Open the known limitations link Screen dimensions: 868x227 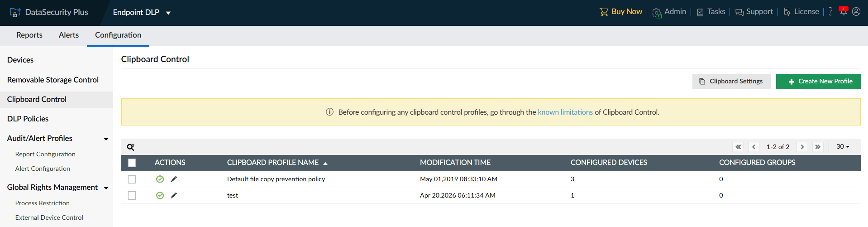565,112
